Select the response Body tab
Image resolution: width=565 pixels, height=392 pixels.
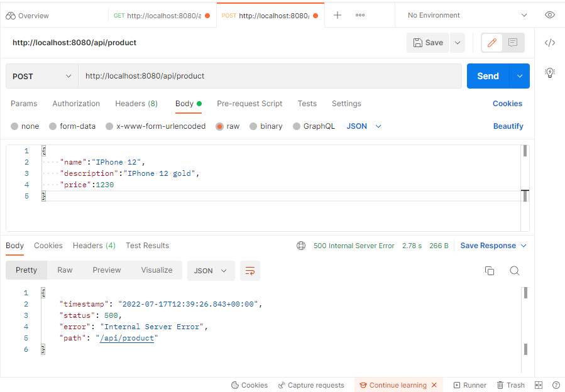15,246
